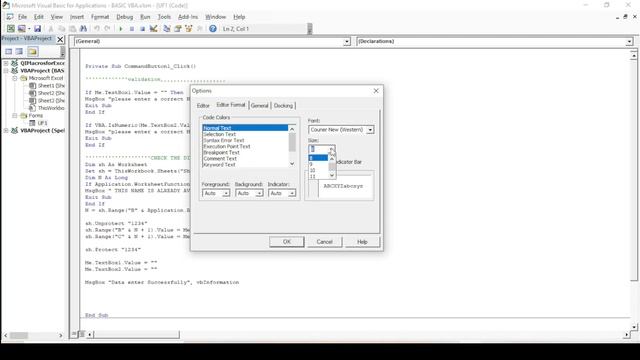The width and height of the screenshot is (640, 360).
Task: Open Project Explorer toolbar icon
Action: click(x=167, y=29)
